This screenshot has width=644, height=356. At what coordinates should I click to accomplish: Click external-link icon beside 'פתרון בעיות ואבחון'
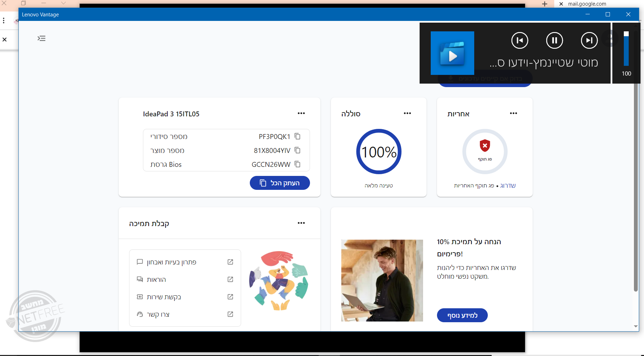230,262
